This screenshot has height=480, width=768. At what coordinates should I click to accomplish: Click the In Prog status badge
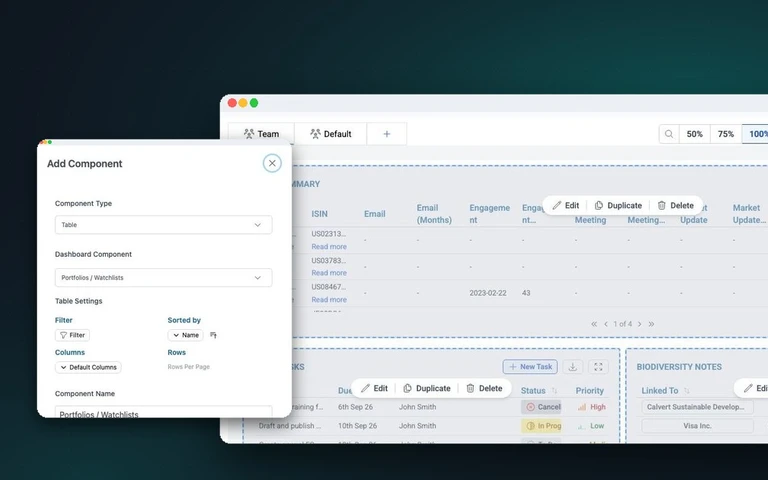coord(541,426)
